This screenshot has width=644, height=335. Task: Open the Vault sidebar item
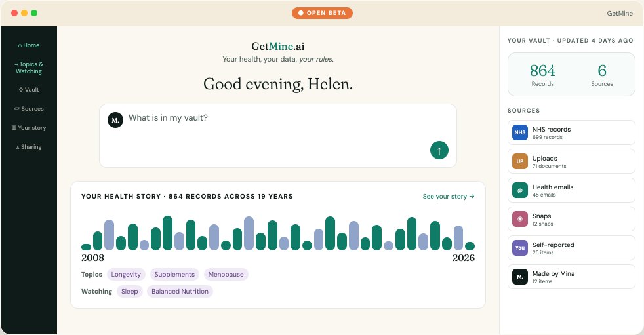(29, 90)
